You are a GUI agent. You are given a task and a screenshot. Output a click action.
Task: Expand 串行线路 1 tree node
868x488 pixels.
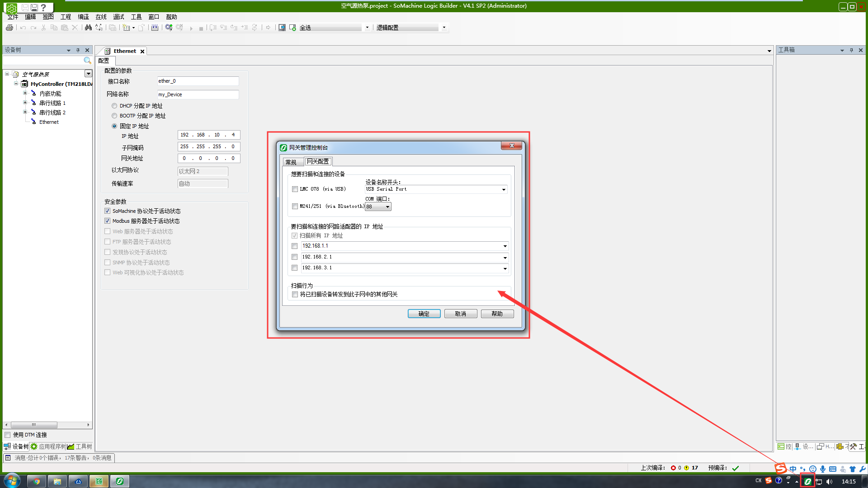coord(25,103)
